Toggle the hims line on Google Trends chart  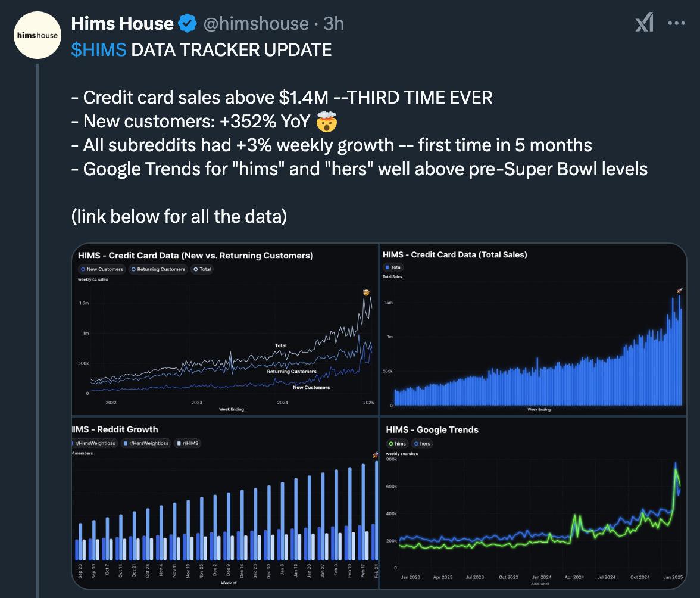click(x=397, y=443)
